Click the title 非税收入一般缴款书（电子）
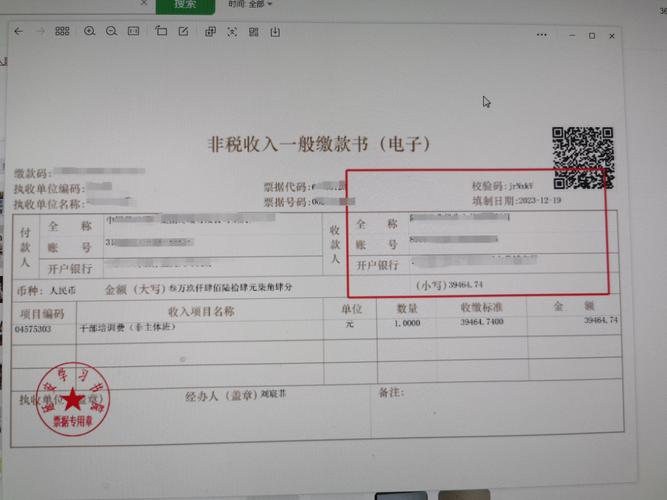Screen dimensions: 667x500 pyautogui.click(x=319, y=144)
